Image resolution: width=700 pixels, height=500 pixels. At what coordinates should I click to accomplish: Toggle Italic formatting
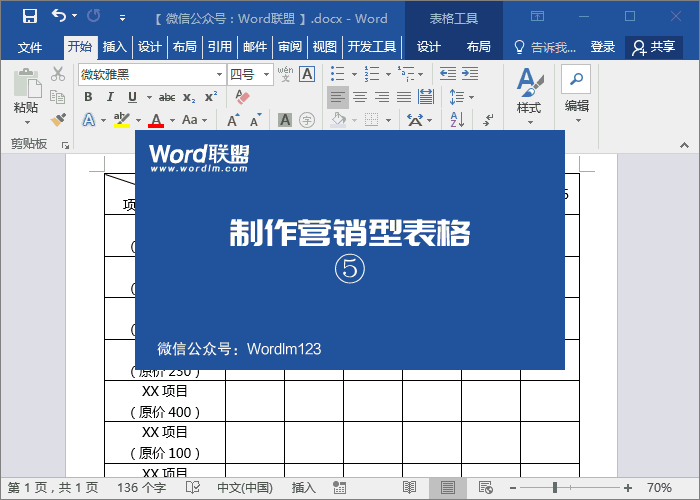(x=110, y=97)
